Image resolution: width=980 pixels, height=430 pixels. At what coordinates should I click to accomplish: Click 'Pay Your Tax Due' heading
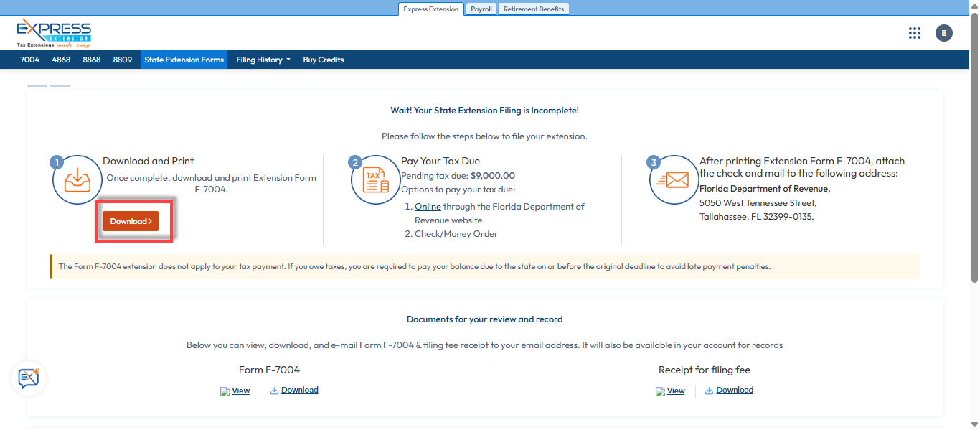[440, 161]
